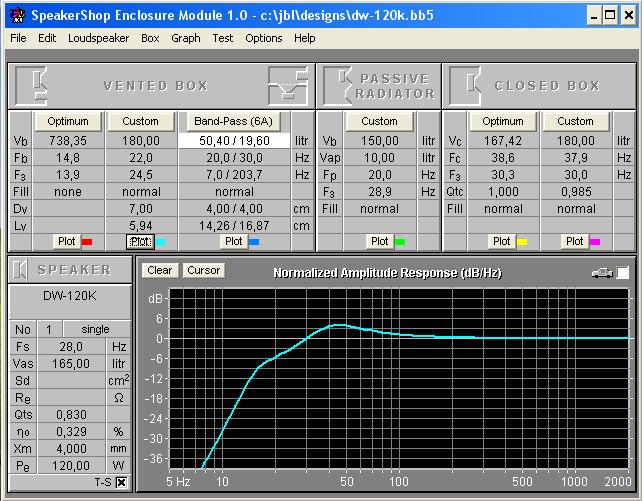Click the Fs value 28,0
The width and height of the screenshot is (644, 501).
71,347
